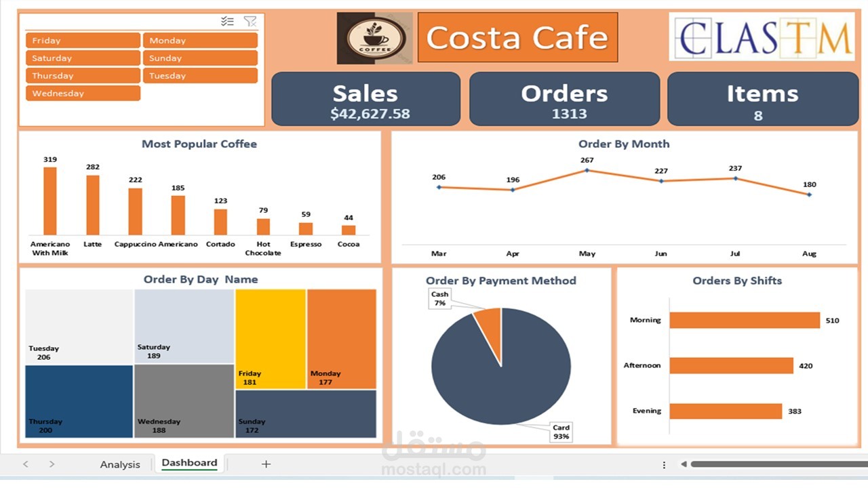The width and height of the screenshot is (868, 488).
Task: Select the Latte bar in the coffee chart
Action: pos(93,205)
